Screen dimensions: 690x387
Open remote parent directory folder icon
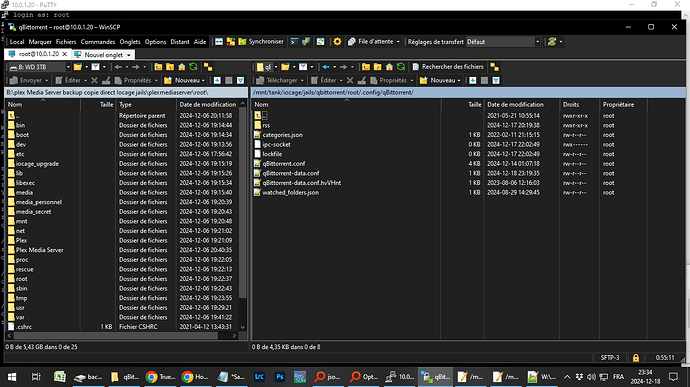click(x=366, y=67)
